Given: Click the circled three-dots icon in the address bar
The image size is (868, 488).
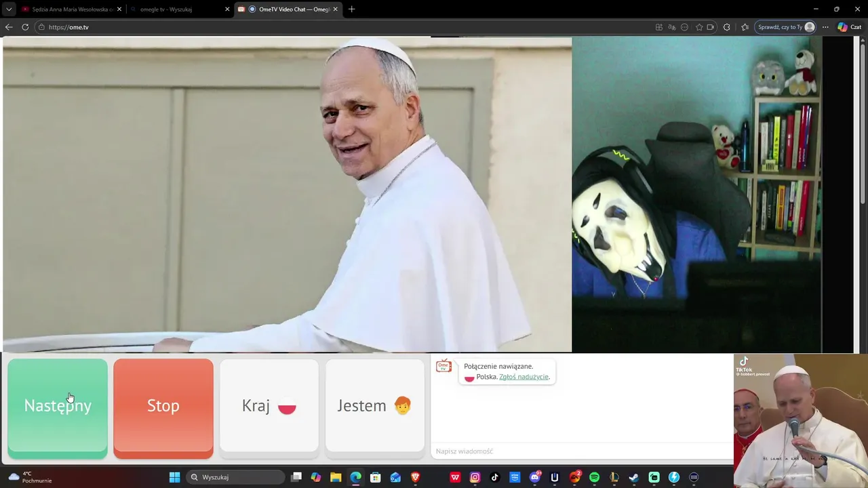Looking at the screenshot, I should pyautogui.click(x=685, y=27).
